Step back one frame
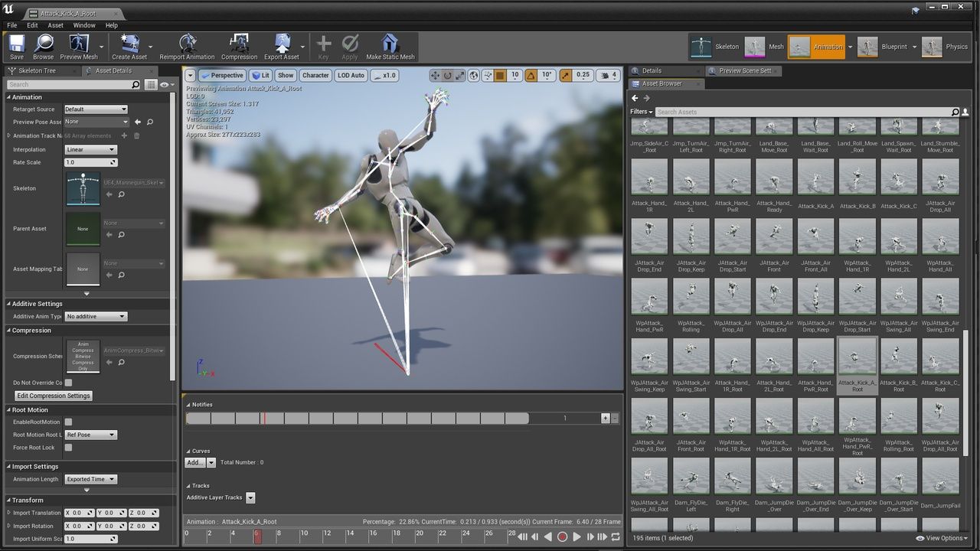Viewport: 980px width, 551px height. [x=535, y=537]
